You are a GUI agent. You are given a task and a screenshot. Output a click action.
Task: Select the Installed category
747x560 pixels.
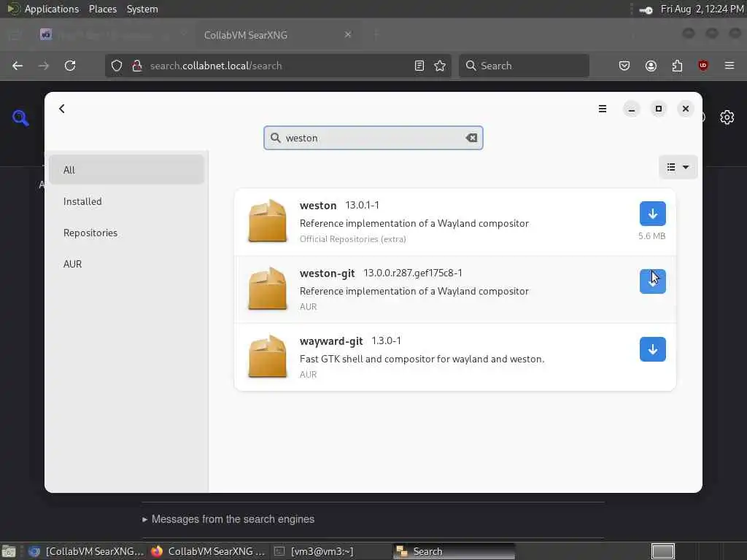pyautogui.click(x=126, y=201)
